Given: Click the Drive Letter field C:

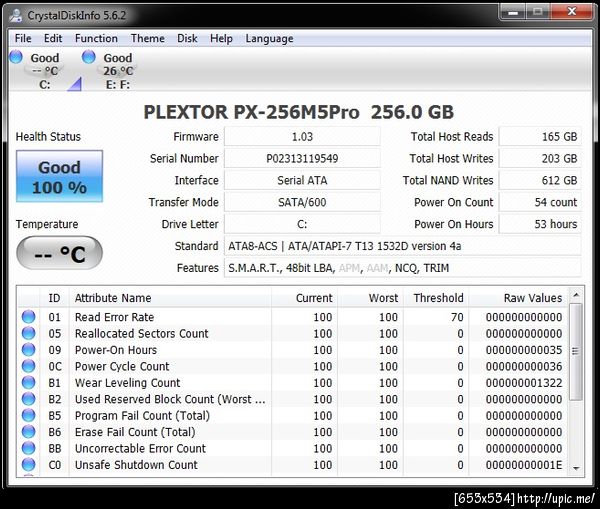Looking at the screenshot, I should (302, 224).
